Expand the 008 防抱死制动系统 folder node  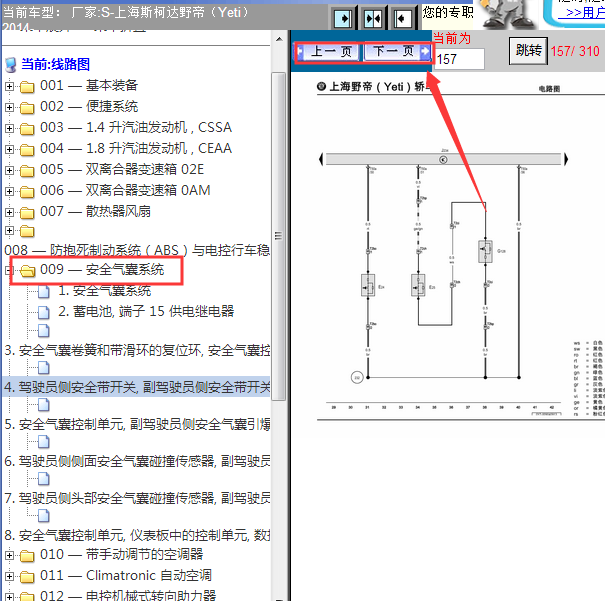9,230
